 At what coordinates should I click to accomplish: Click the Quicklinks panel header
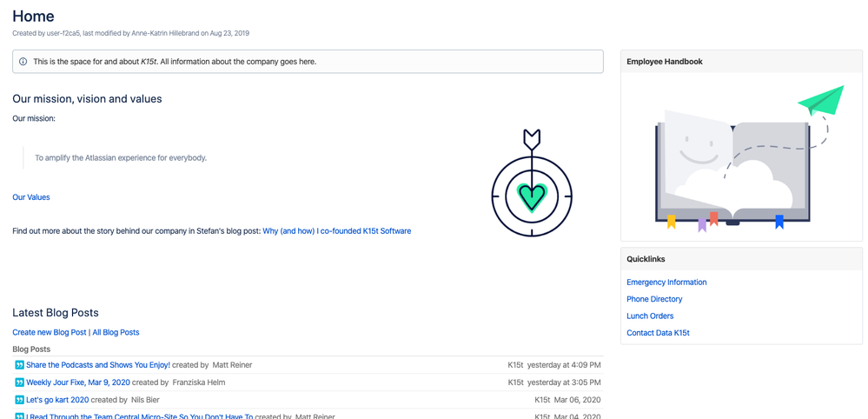pyautogui.click(x=741, y=259)
